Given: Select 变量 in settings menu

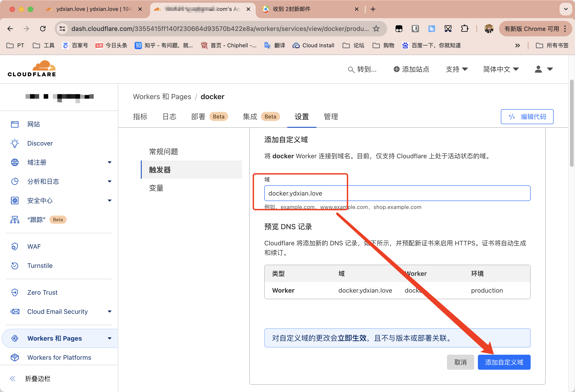Looking at the screenshot, I should coord(156,188).
